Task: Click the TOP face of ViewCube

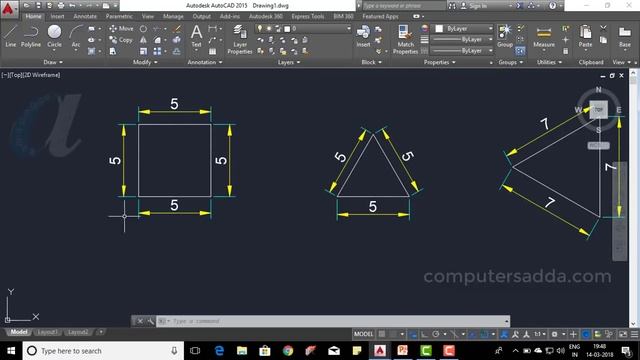Action: [598, 110]
